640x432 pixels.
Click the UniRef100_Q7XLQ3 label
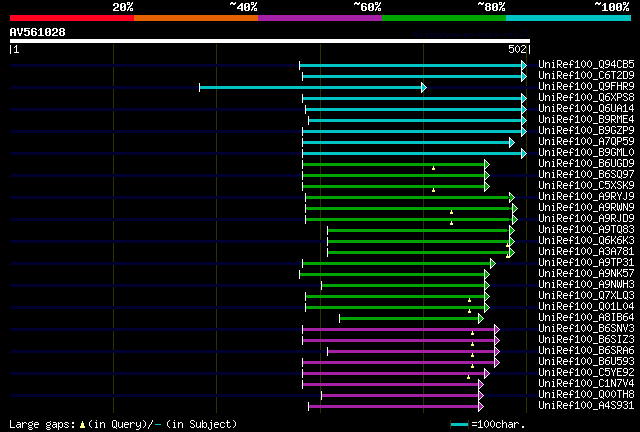click(586, 296)
